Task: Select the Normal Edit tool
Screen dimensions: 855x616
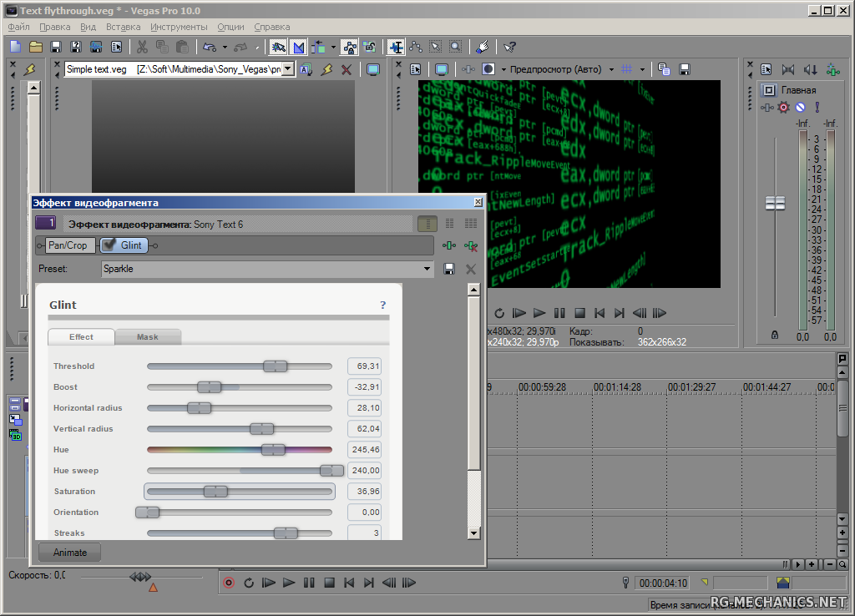Action: coord(394,47)
